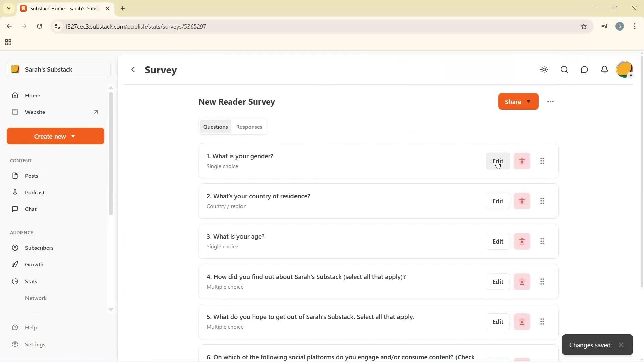Toggle dark mode with the sun icon

(x=544, y=70)
